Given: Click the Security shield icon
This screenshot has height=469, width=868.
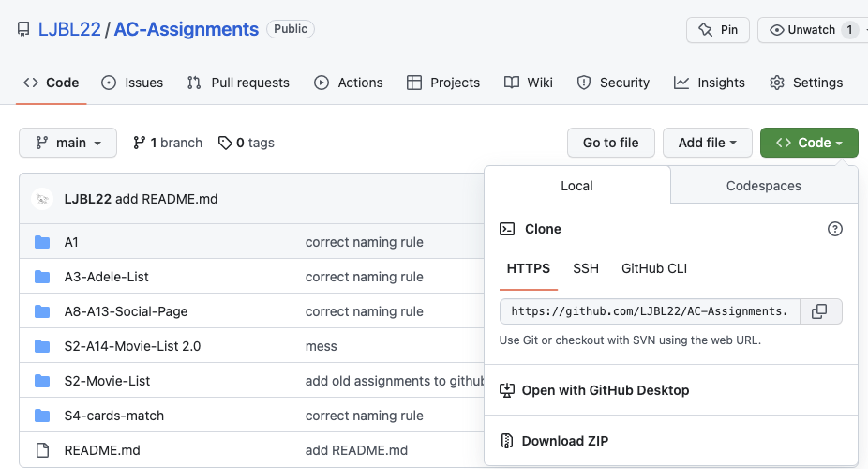Looking at the screenshot, I should [583, 83].
